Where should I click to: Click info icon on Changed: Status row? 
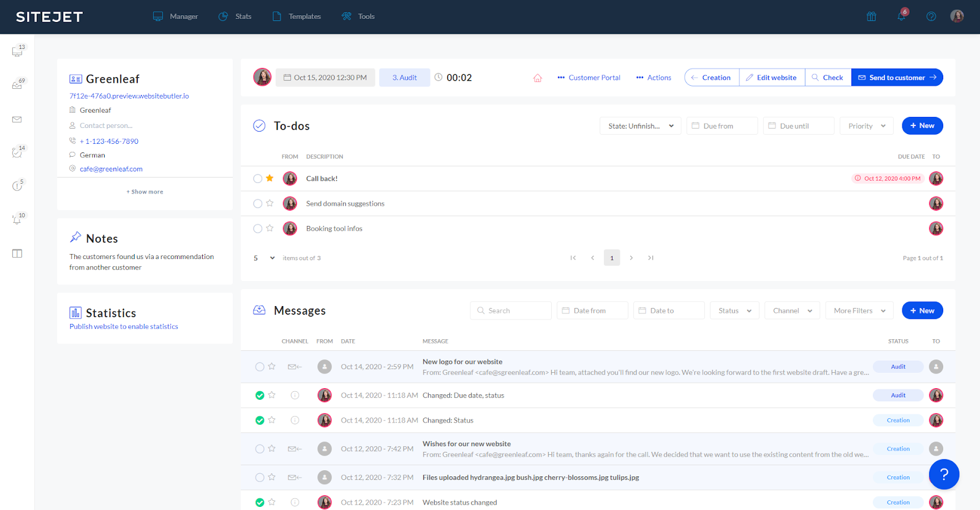pyautogui.click(x=295, y=420)
